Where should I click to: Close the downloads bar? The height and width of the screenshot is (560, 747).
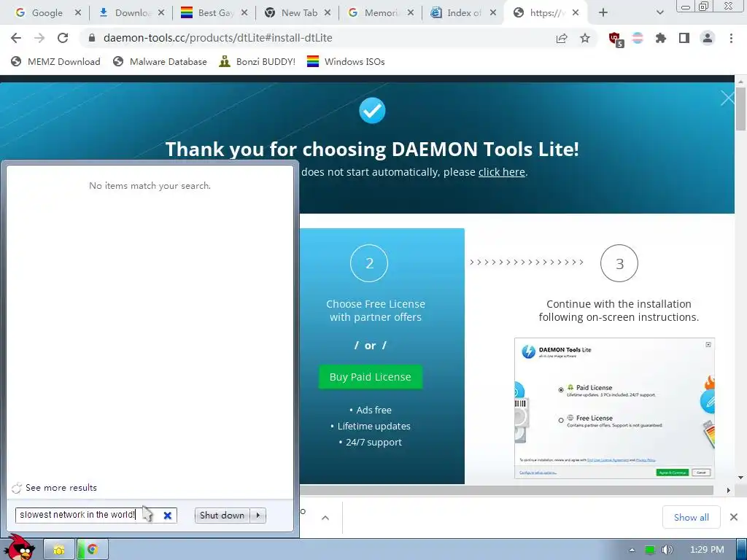(x=734, y=517)
